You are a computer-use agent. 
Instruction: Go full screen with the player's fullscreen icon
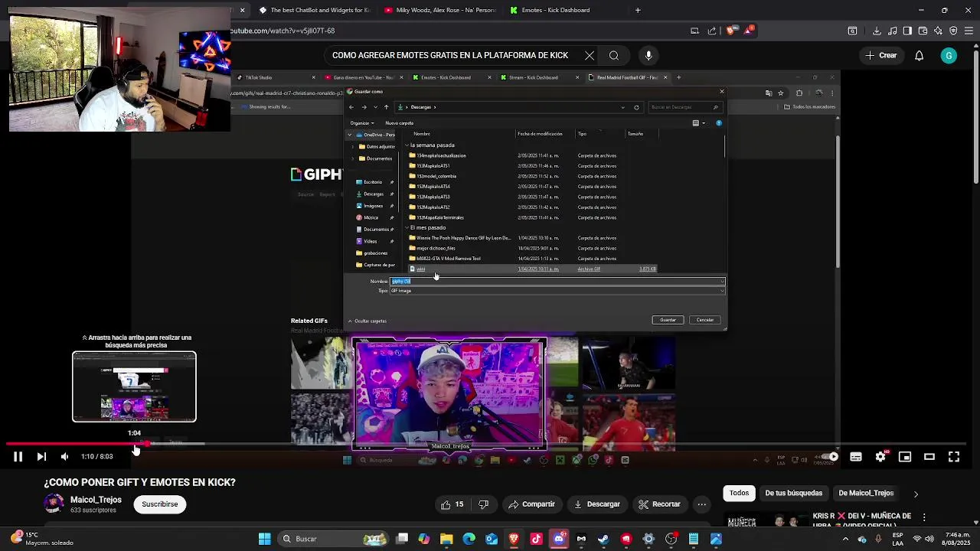click(x=954, y=457)
